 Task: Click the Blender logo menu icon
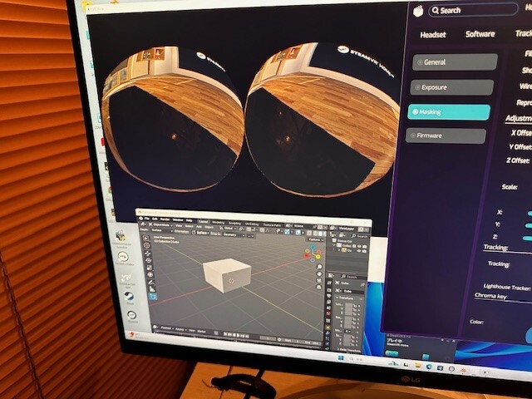pos(141,218)
